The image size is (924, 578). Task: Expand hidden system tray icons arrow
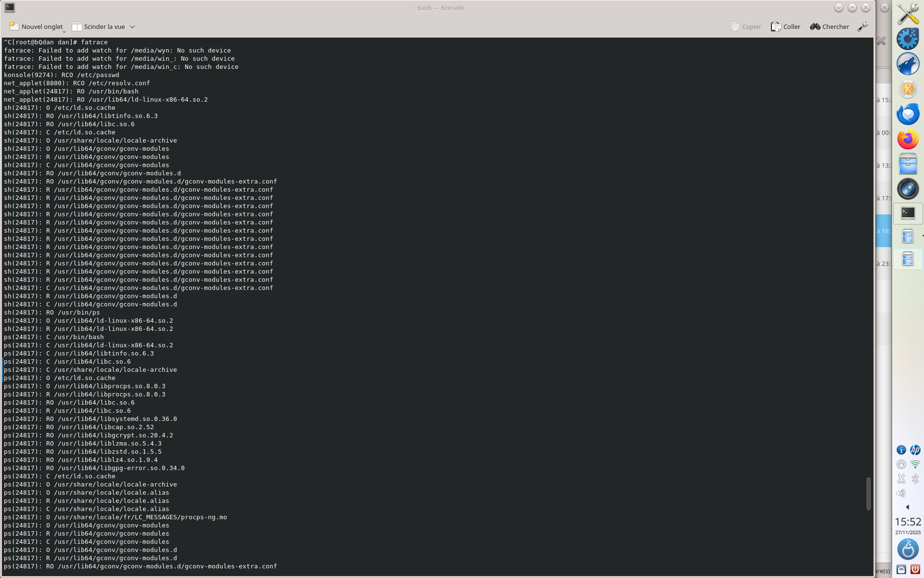tap(908, 507)
